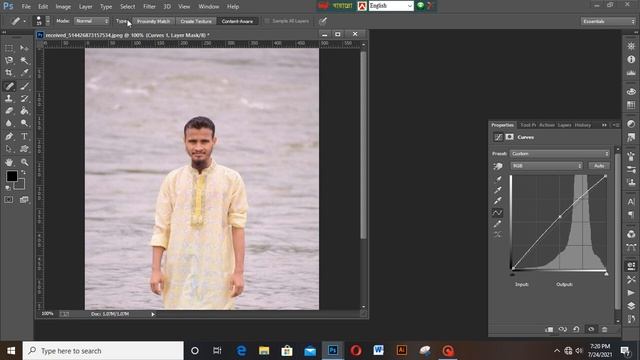Pick the black point eyedropper in Curves
The image size is (640, 360).
coord(498,179)
